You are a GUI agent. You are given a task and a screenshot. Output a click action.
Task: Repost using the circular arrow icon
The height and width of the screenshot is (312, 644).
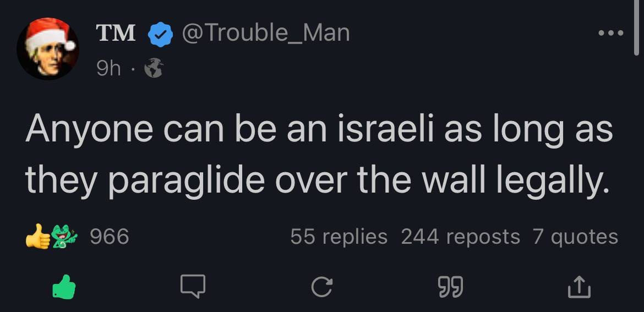pyautogui.click(x=322, y=287)
